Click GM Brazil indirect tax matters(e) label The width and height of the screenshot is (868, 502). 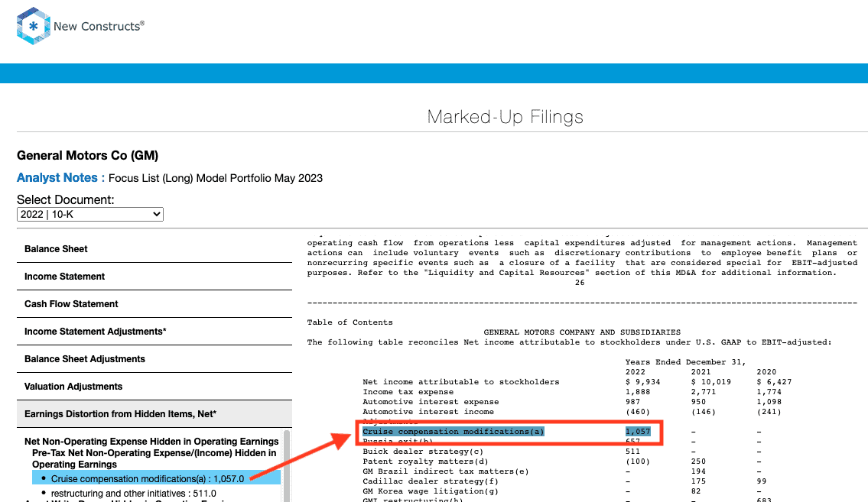(446, 471)
